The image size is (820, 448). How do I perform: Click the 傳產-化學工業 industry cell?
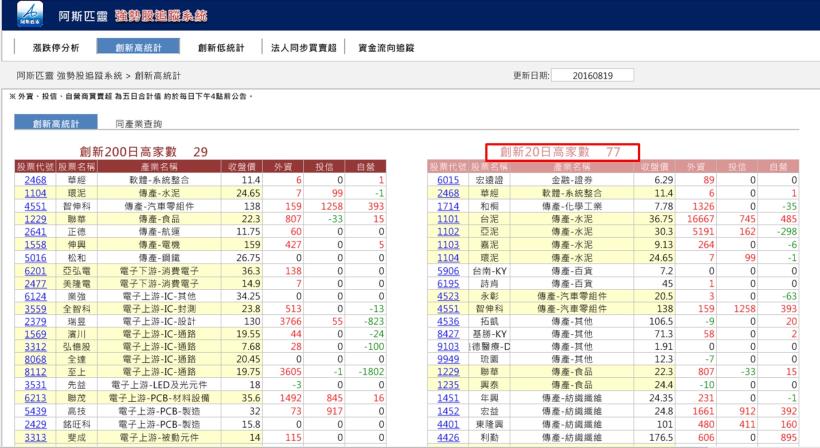tap(572, 206)
